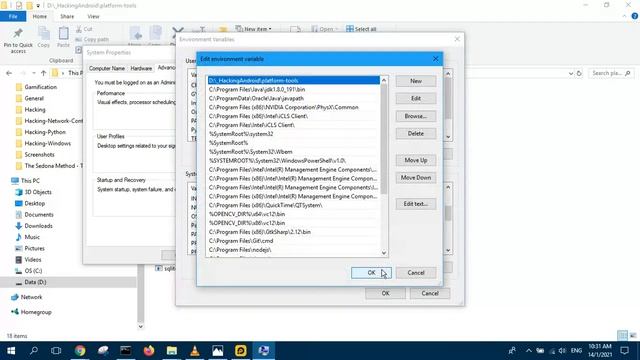Open New item dropdown in ribbon
Viewport: 640px width, 360px height.
[253, 29]
